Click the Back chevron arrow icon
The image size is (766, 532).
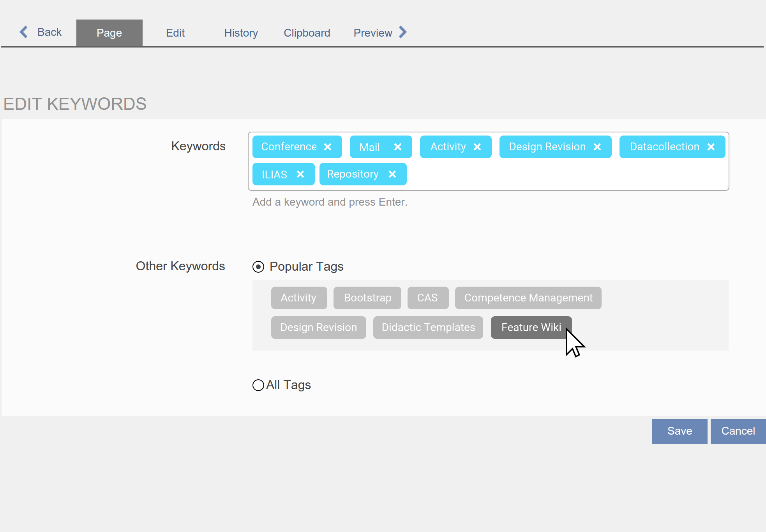pos(24,32)
